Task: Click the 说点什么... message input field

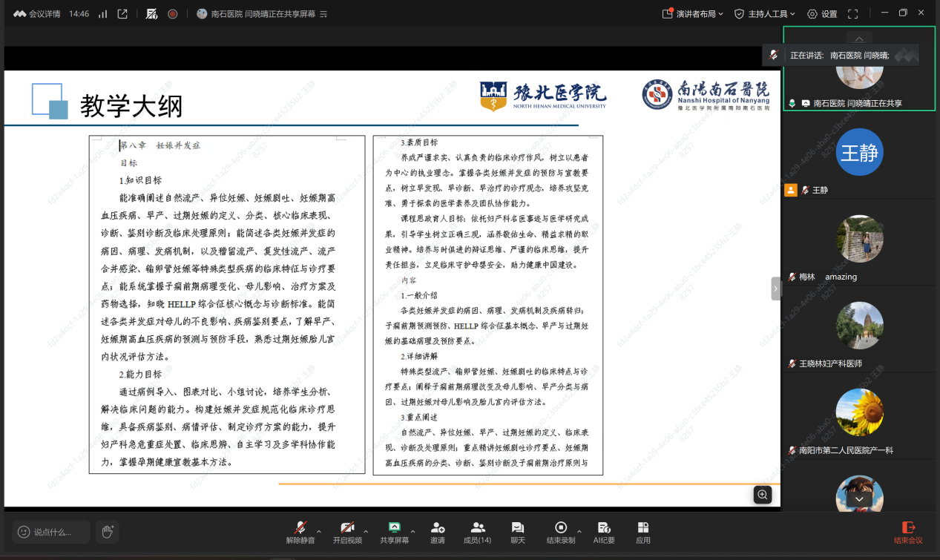Action: [51, 532]
